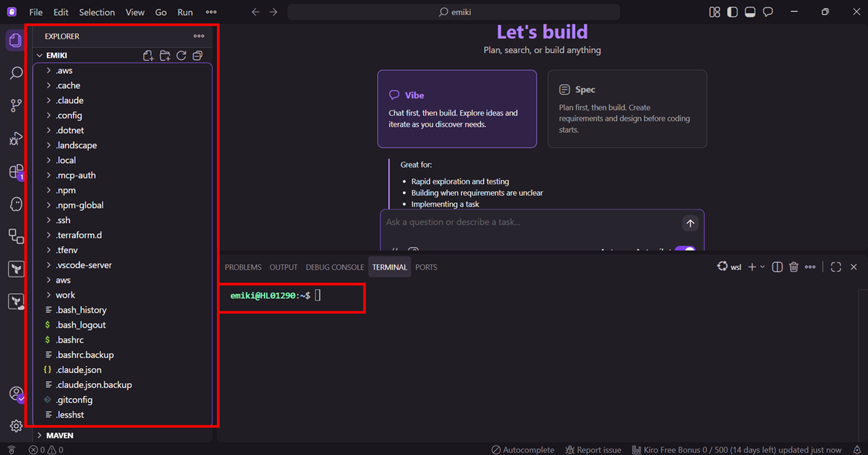
Task: Maximize the terminal panel size
Action: tap(836, 267)
